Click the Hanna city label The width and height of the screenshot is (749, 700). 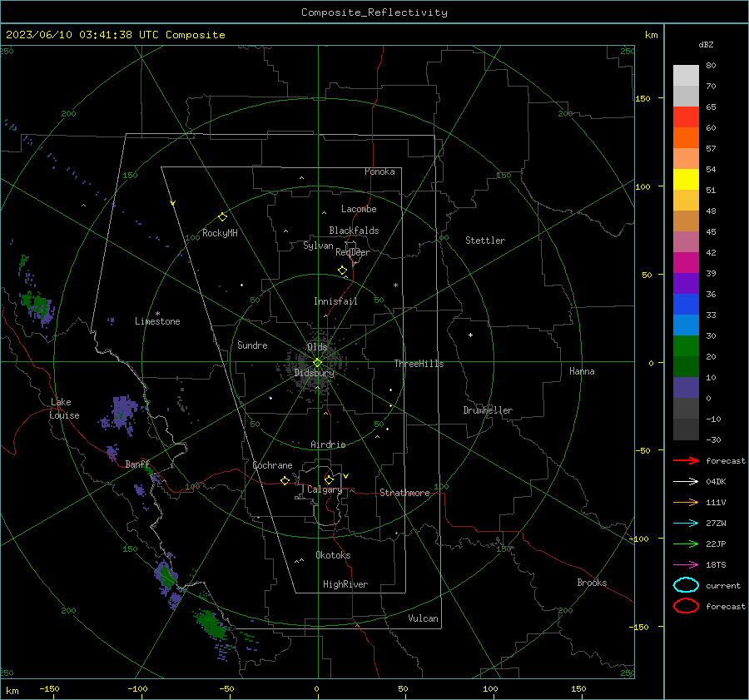pos(582,371)
